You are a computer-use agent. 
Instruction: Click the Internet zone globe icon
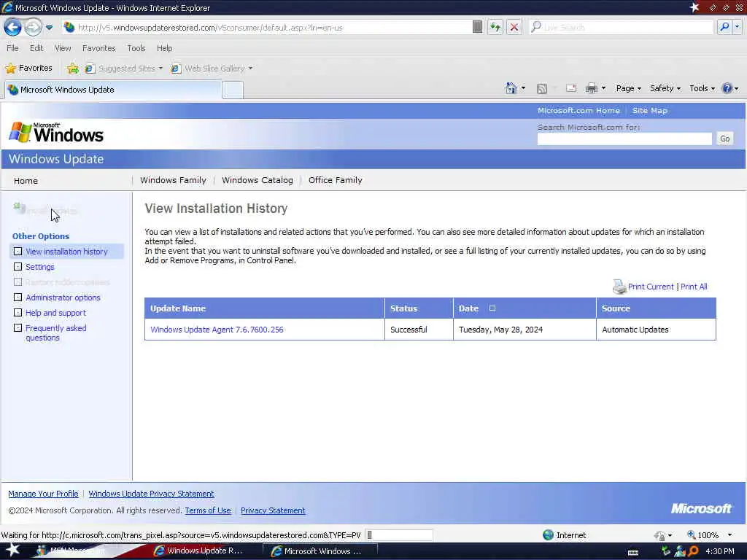tap(549, 534)
